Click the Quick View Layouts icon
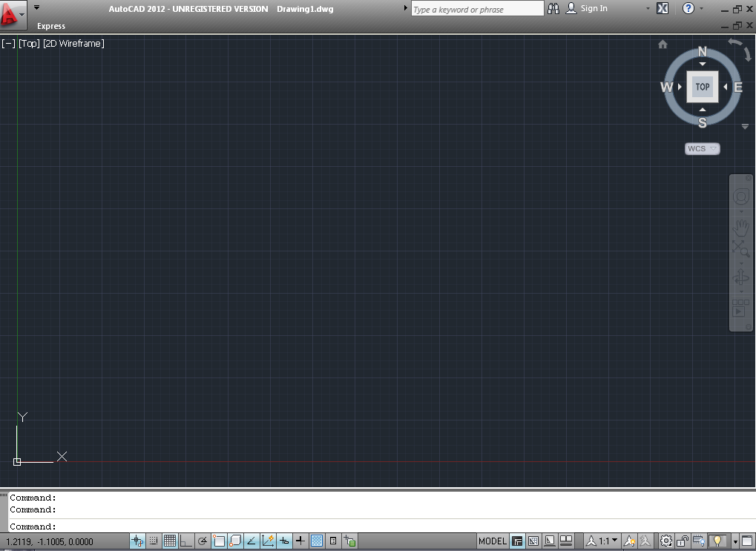This screenshot has height=551, width=756. (550, 541)
